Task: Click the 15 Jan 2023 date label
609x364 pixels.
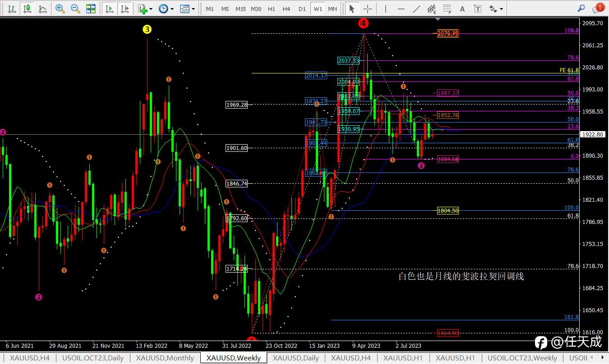Action: 324,346
